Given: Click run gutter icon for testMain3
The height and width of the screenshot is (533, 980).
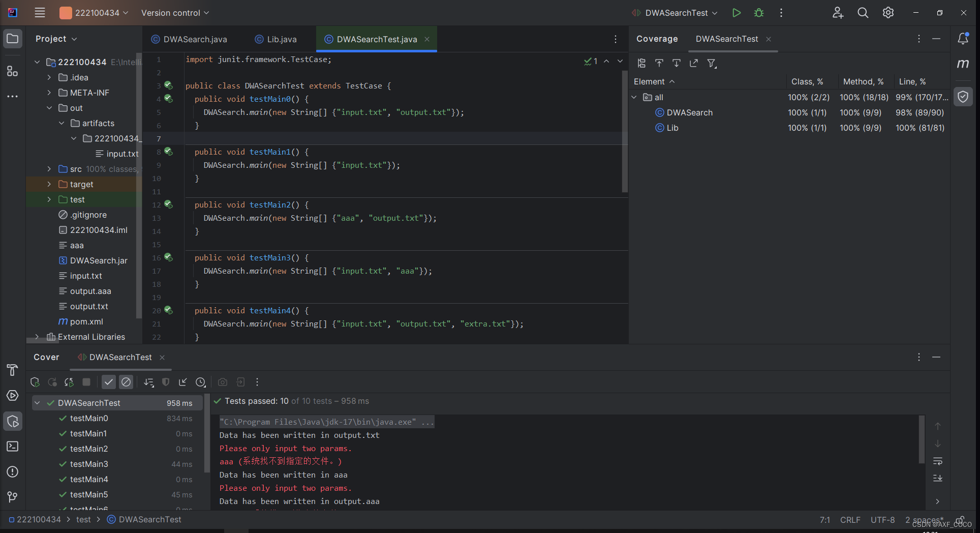Looking at the screenshot, I should click(x=169, y=257).
